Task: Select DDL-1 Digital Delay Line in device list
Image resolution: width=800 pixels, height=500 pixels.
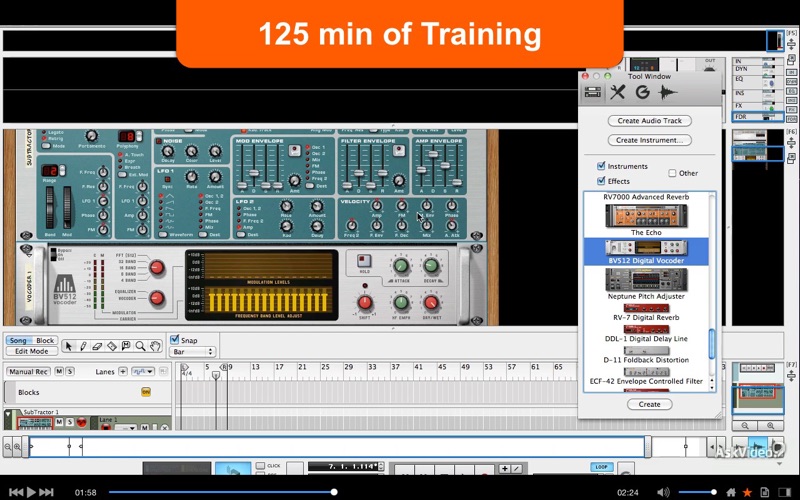Action: pos(646,334)
